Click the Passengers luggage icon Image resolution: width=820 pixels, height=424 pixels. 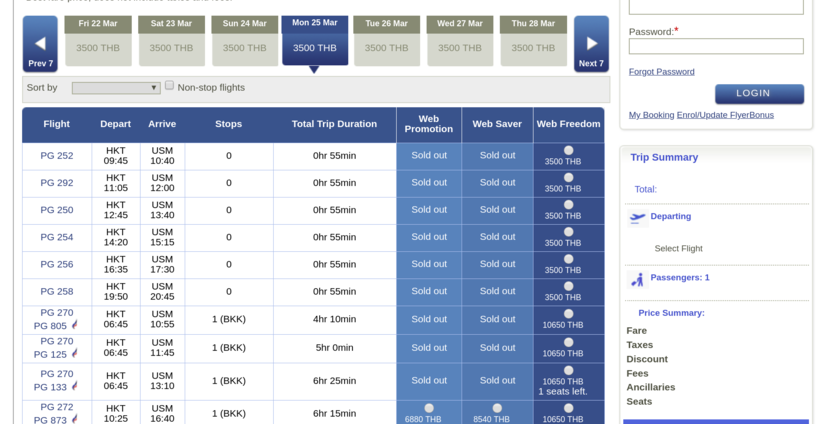pyautogui.click(x=637, y=280)
